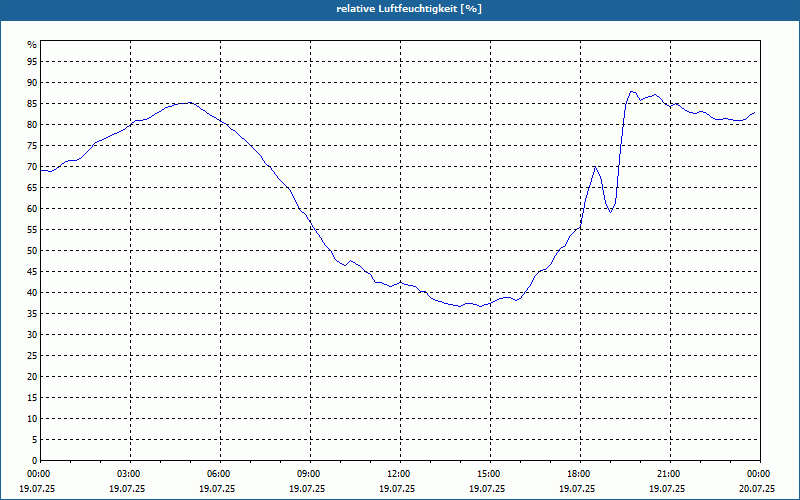This screenshot has height=500, width=800.
Task: Click the 19.07.25 date under 18:00
Action: point(577,489)
